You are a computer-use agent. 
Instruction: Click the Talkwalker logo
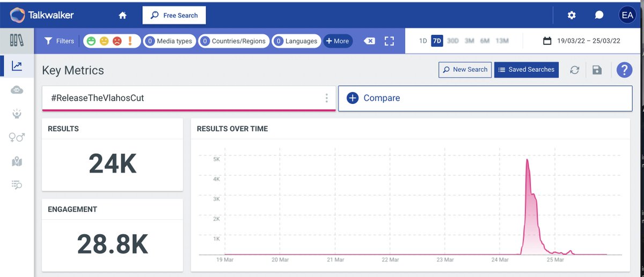coord(42,15)
